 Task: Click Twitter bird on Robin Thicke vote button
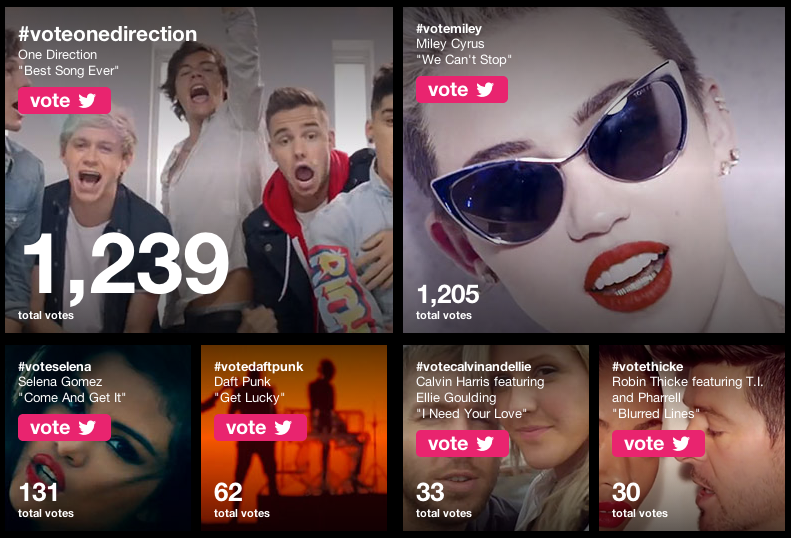(x=681, y=444)
